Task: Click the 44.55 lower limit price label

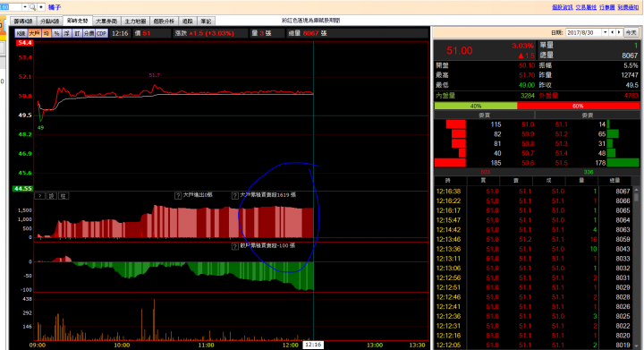Action: click(x=22, y=189)
